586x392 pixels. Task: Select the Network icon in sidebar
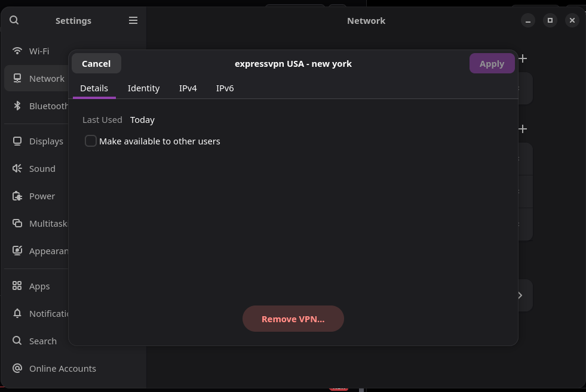(17, 78)
